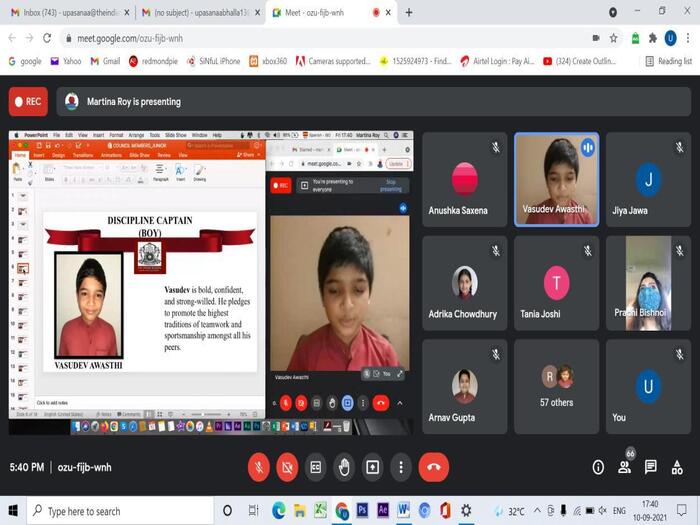Open the redmondpie bookmark

tap(153, 61)
